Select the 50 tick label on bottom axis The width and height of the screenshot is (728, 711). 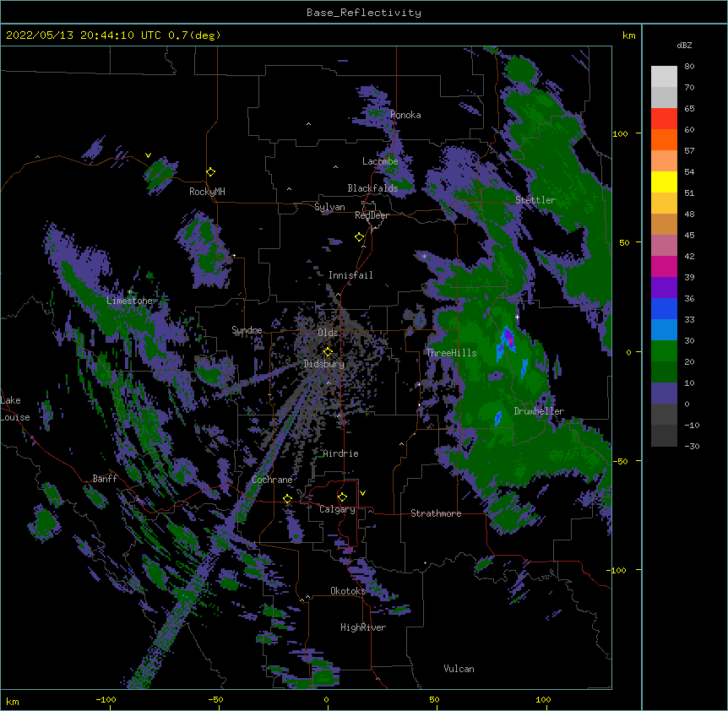[x=434, y=699]
